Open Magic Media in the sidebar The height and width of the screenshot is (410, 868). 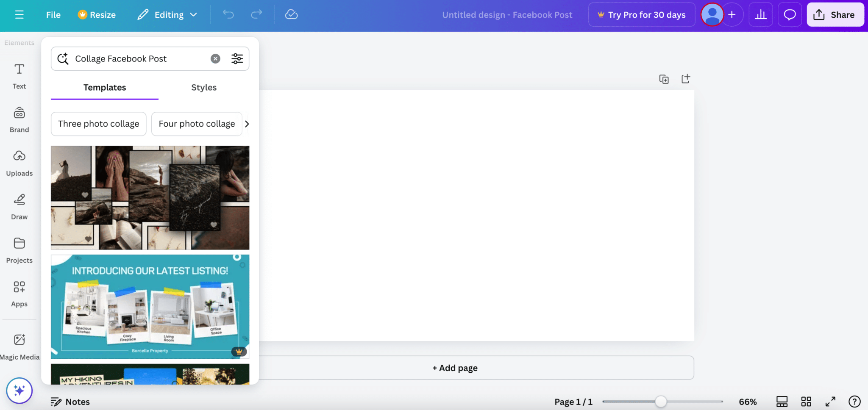pyautogui.click(x=19, y=345)
